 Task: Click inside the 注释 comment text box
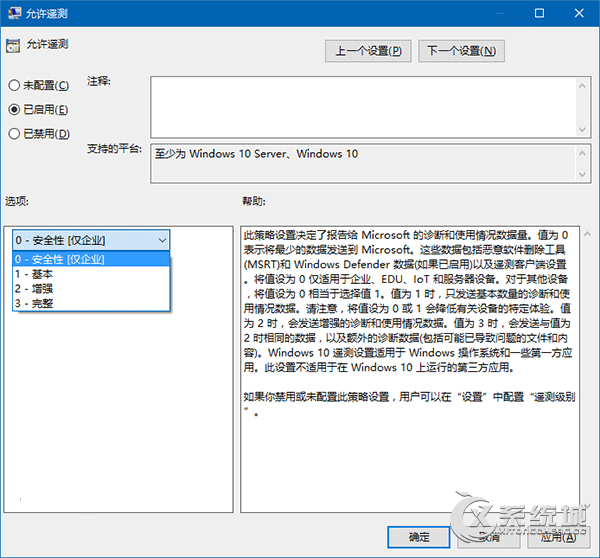(364, 107)
